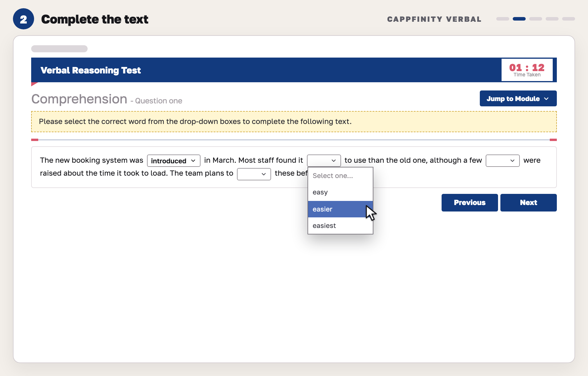
Task: Pick "easiest" from the dropdown list
Action: click(340, 226)
